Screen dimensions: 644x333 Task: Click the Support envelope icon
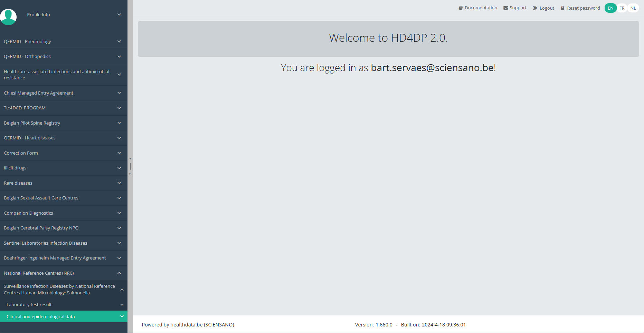pos(505,8)
